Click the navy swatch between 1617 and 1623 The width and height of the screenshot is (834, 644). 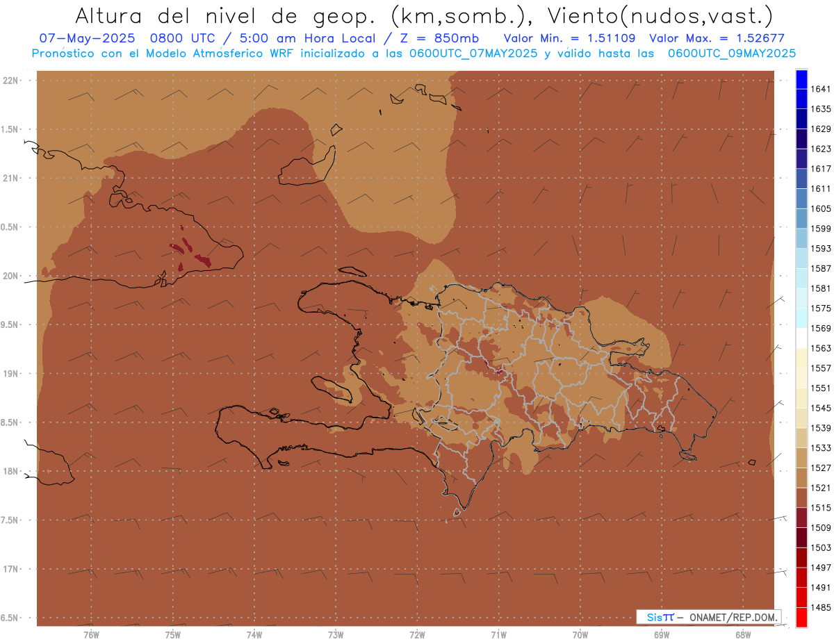point(801,159)
